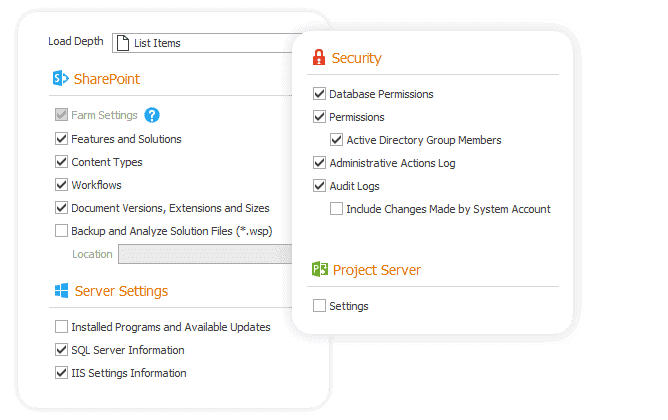
Task: Click the SharePoint section heading
Action: click(107, 79)
